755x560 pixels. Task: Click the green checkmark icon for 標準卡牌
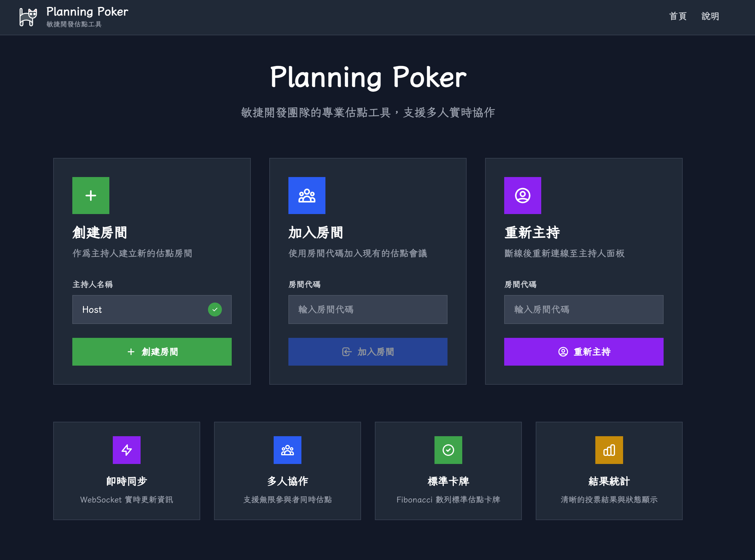point(448,450)
